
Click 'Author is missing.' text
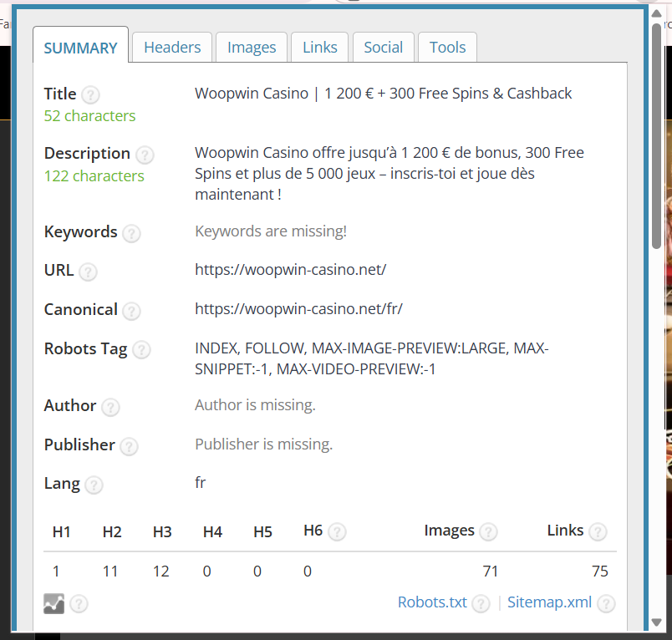tap(255, 405)
